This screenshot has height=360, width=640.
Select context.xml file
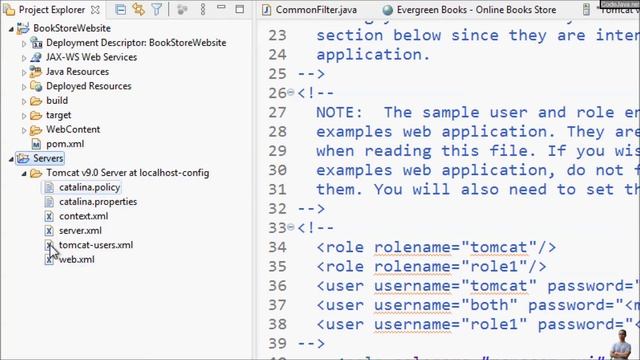click(84, 216)
